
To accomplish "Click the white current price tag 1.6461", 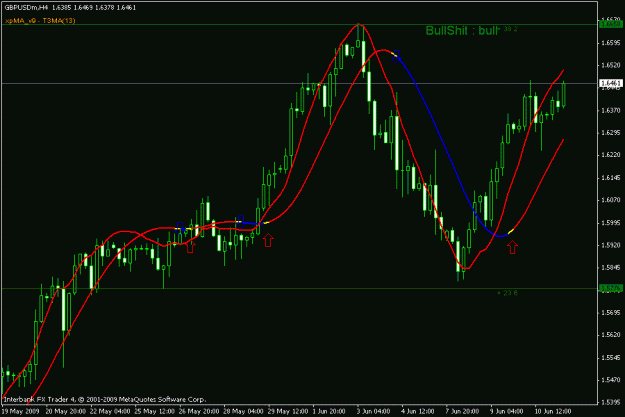I will click(x=611, y=83).
